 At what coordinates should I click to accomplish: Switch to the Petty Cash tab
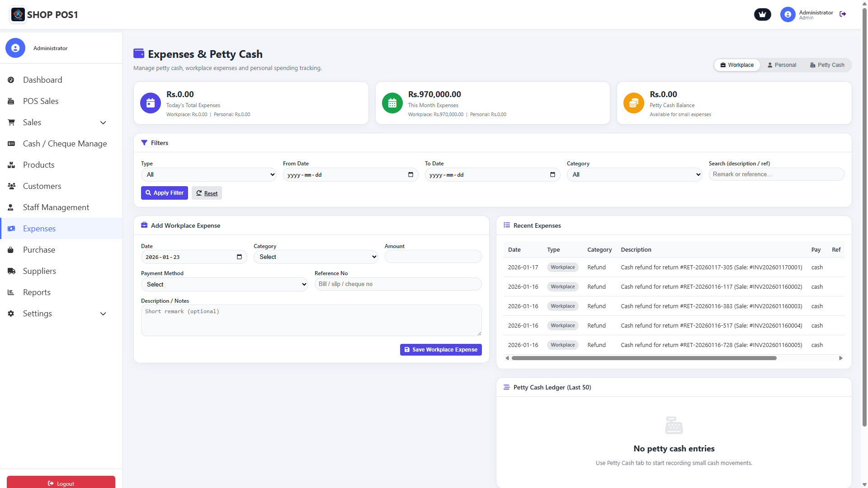(827, 65)
